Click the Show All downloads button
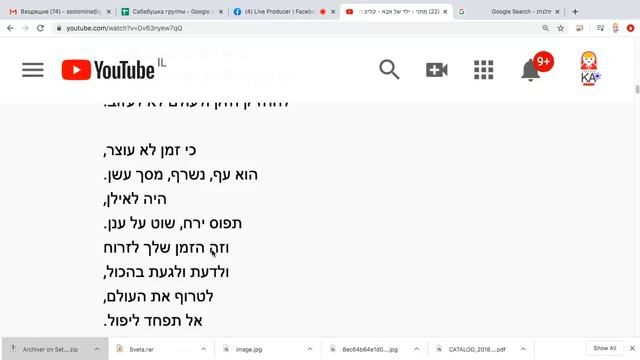 tap(604, 348)
